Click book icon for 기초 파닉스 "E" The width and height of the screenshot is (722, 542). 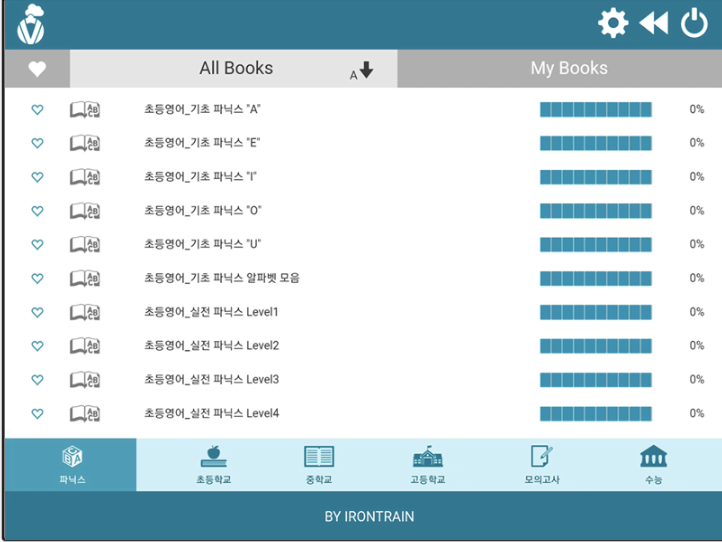click(x=85, y=143)
